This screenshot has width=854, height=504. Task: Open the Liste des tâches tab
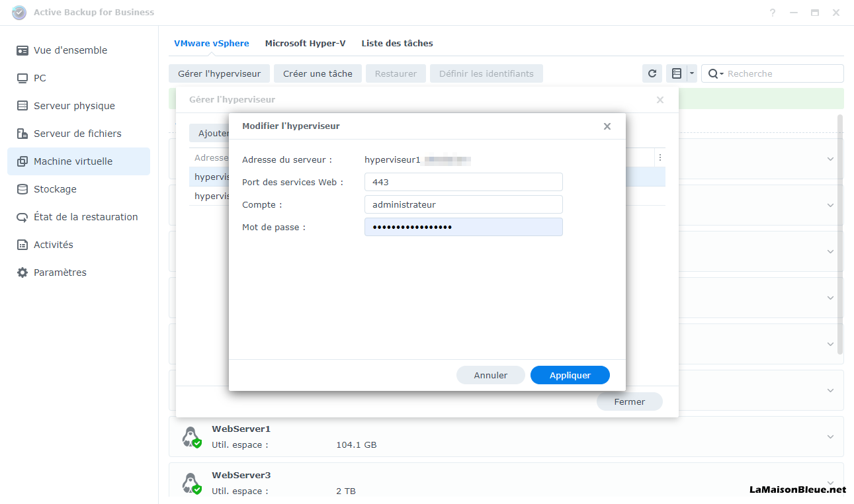[x=397, y=44]
